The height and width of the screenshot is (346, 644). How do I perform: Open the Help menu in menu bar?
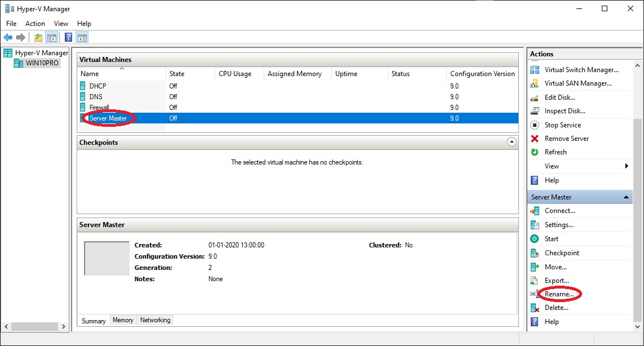[x=84, y=24]
